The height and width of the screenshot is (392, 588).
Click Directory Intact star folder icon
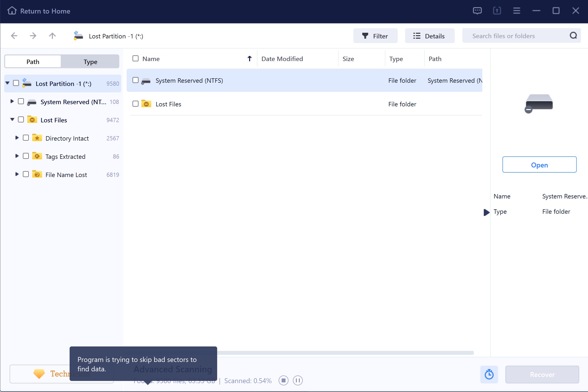pos(37,138)
